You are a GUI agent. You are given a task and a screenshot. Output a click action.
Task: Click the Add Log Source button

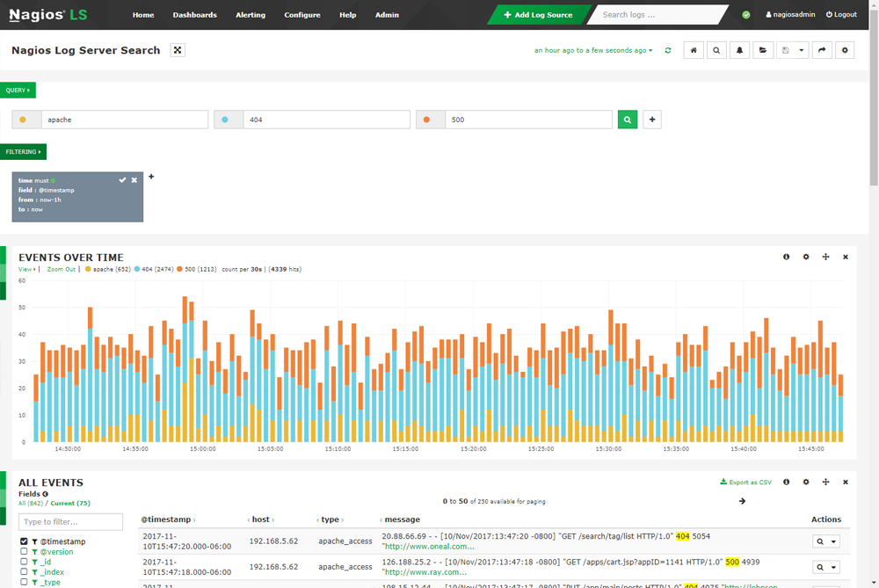coord(538,15)
